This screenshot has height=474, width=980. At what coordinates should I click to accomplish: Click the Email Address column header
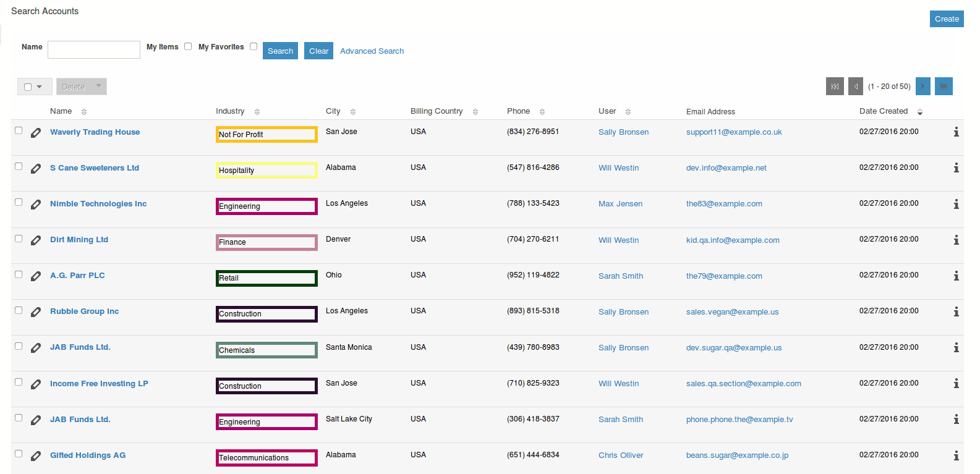tap(710, 112)
